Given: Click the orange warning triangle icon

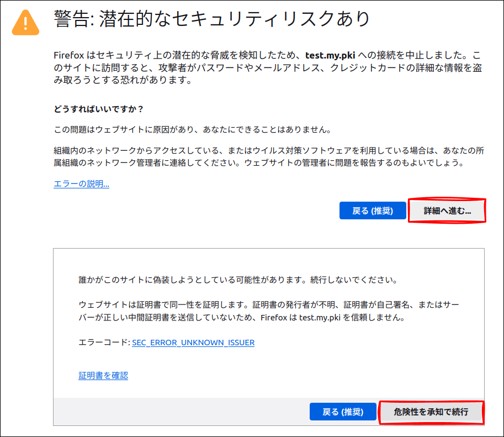Looking at the screenshot, I should click(26, 22).
